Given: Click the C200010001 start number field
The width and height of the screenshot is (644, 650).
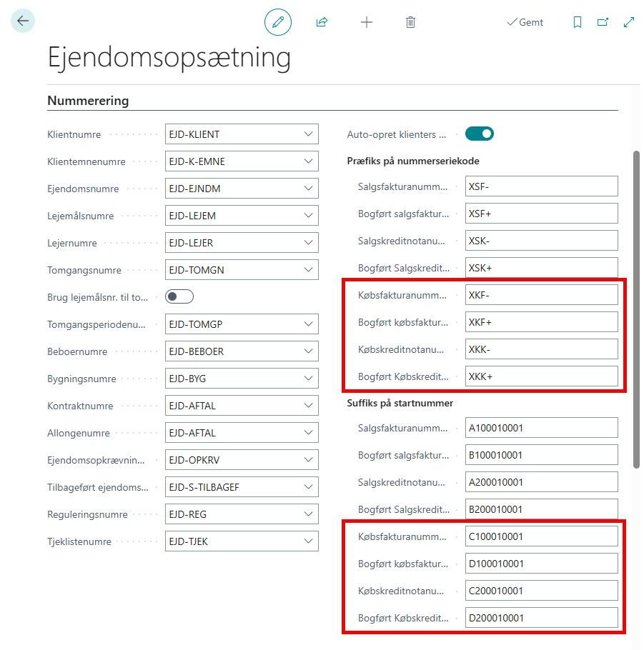Looking at the screenshot, I should [x=542, y=591].
